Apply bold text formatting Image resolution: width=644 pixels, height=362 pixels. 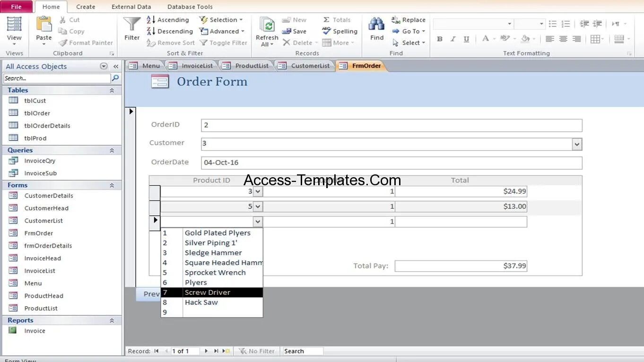(x=439, y=39)
